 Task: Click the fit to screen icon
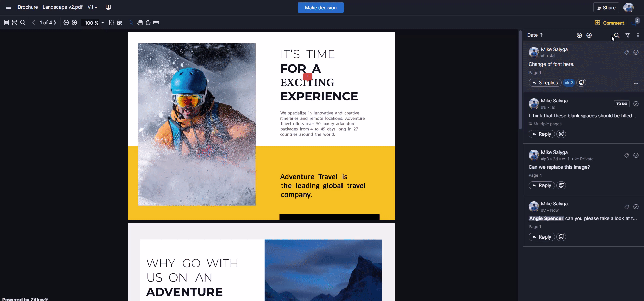pos(112,23)
